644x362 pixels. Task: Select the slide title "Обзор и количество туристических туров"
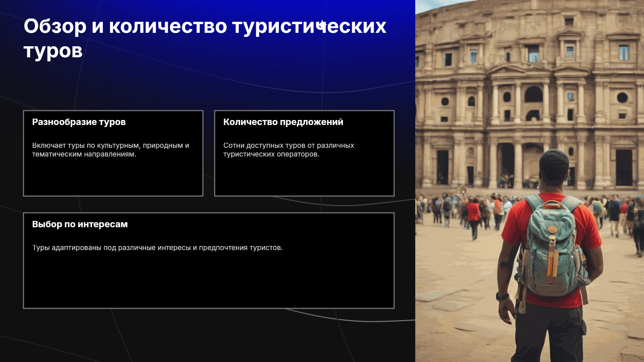[x=205, y=39]
